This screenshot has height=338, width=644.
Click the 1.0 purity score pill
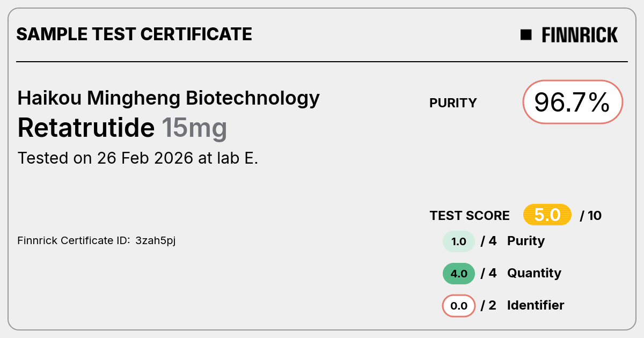pyautogui.click(x=458, y=241)
